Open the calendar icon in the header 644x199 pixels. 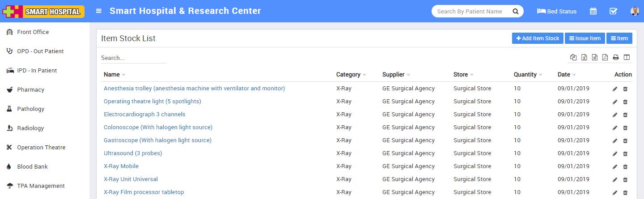[593, 11]
